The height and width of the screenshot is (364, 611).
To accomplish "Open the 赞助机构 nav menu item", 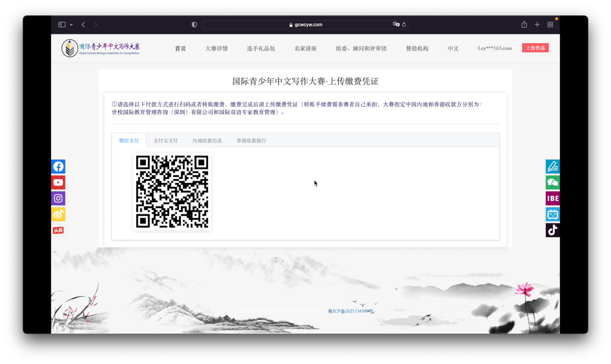I will point(417,48).
